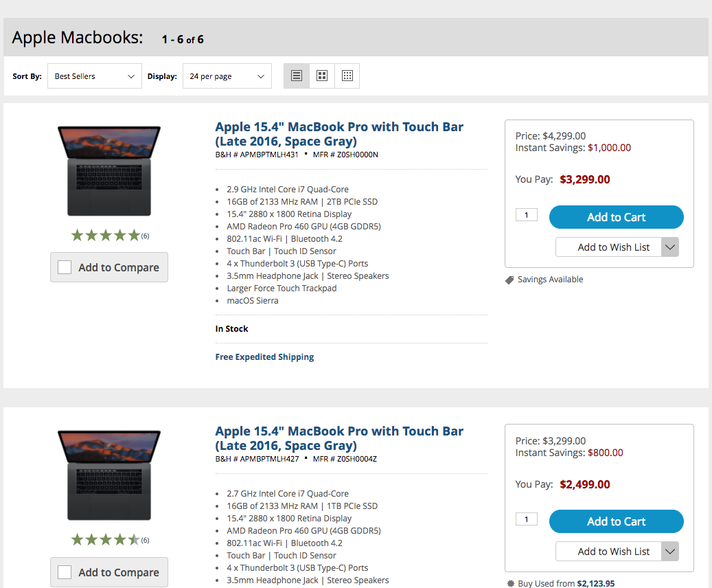Switch to medium grid view icon

(x=322, y=76)
